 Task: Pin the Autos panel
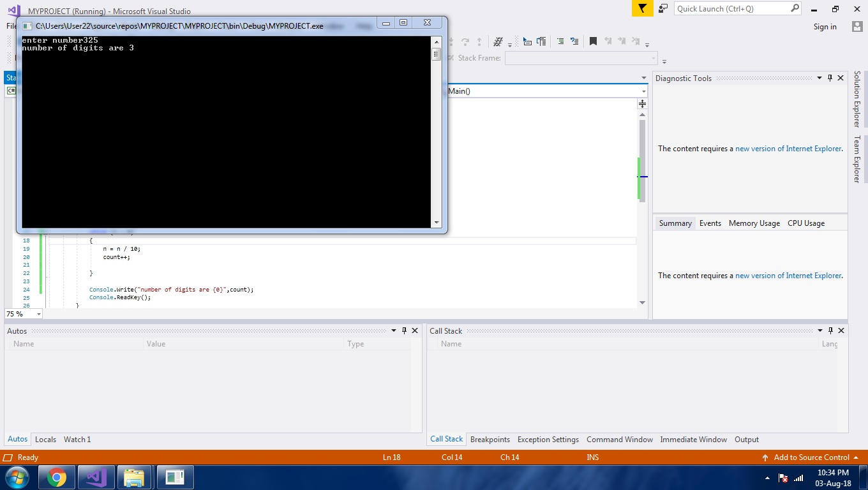click(x=404, y=330)
